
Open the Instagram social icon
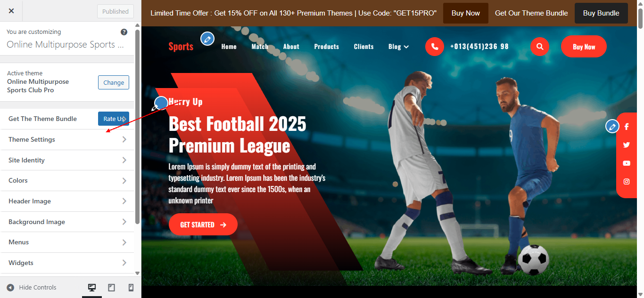[627, 182]
